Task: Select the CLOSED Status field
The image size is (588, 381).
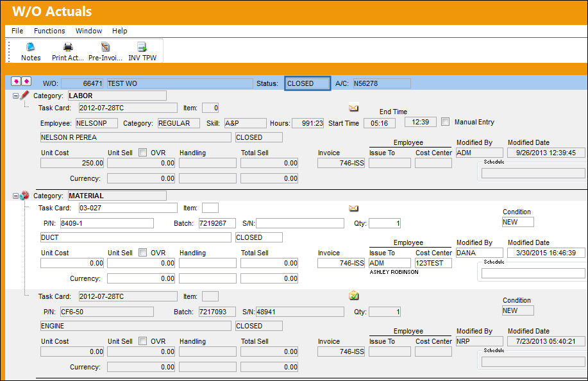Action: [308, 83]
